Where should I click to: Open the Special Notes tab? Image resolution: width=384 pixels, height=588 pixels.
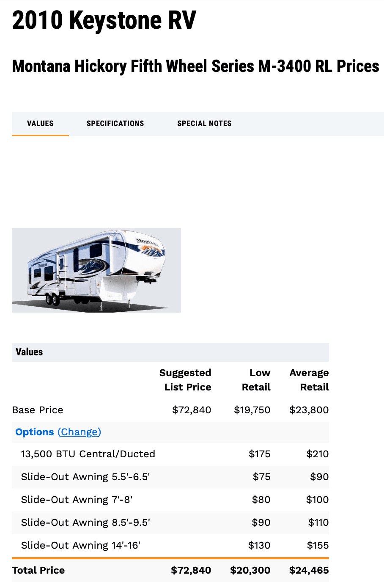[204, 124]
